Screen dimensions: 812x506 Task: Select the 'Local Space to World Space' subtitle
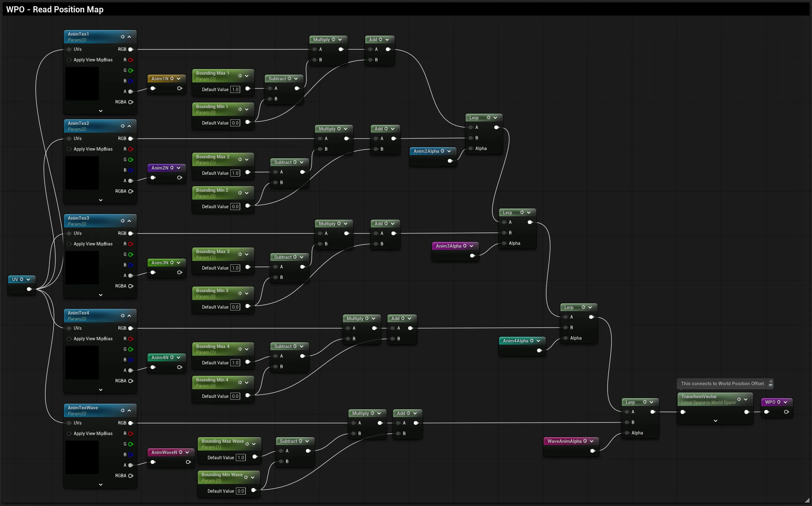click(708, 403)
